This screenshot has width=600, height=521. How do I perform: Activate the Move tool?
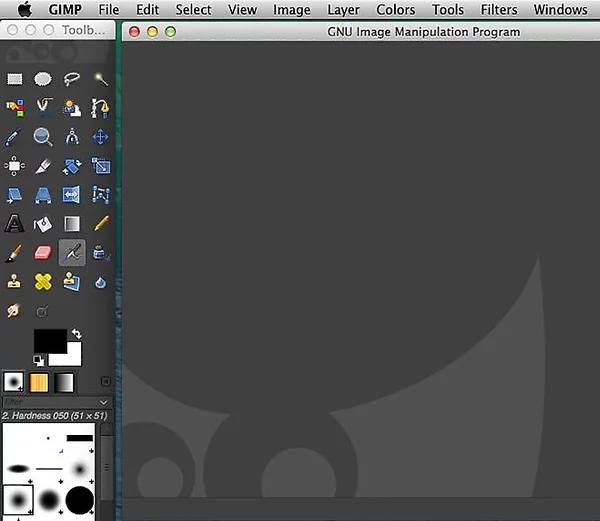[x=100, y=137]
